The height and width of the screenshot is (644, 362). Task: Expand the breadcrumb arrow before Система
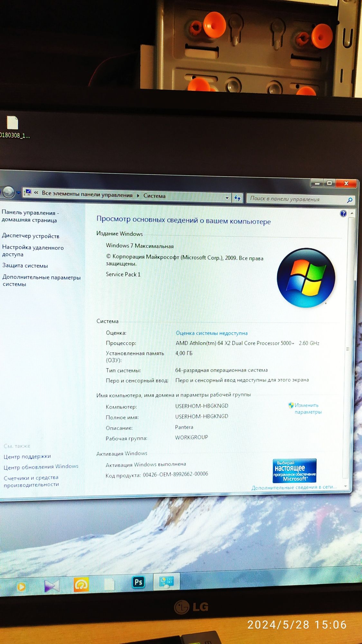click(x=138, y=195)
